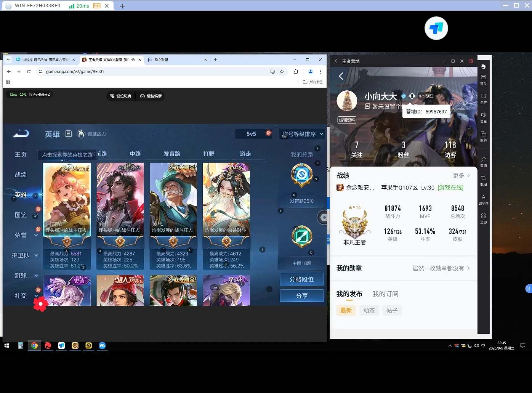
Task: Open the notification center in system tray
Action: [x=523, y=346]
